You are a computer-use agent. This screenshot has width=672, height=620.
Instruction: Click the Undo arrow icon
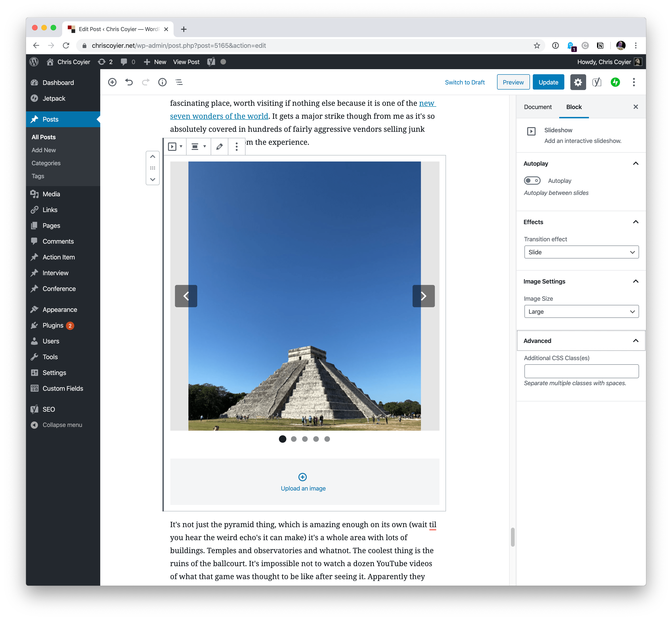pyautogui.click(x=129, y=82)
